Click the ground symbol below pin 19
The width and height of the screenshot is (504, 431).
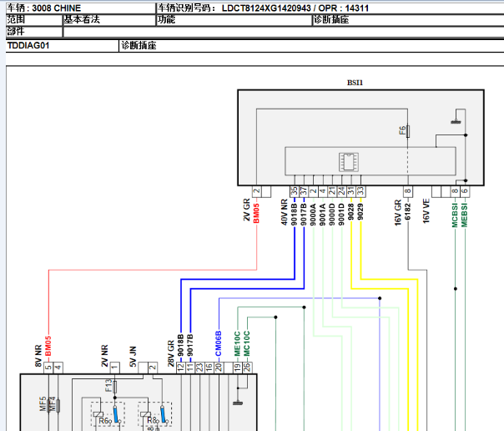238,403
